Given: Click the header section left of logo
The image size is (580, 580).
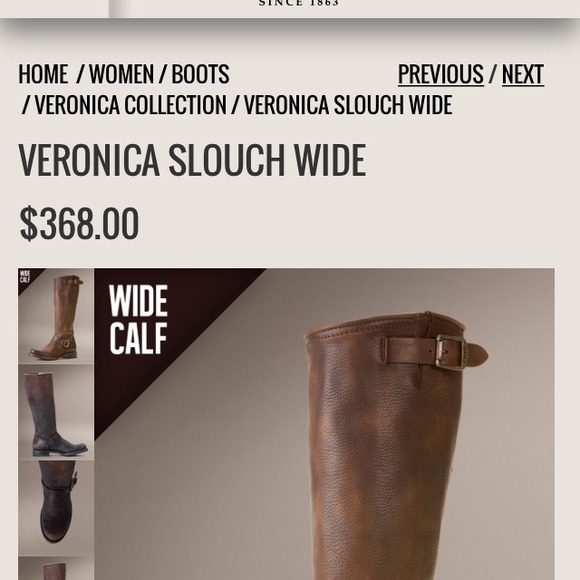Looking at the screenshot, I should click(x=54, y=9).
